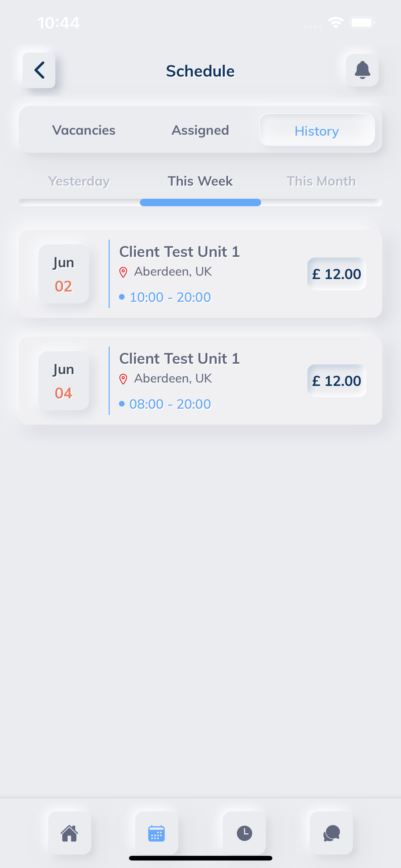Tap the back arrow button

pos(39,70)
